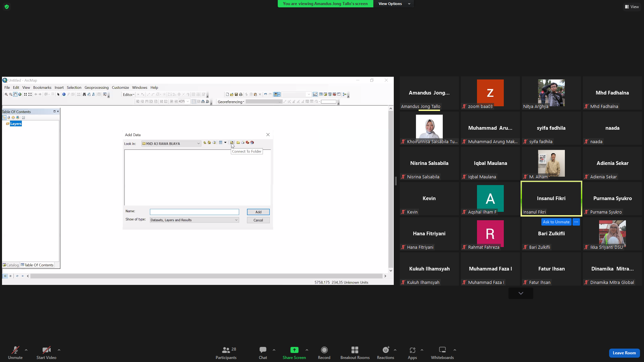Click the ArcMap vertical scrollbar track

391,189
